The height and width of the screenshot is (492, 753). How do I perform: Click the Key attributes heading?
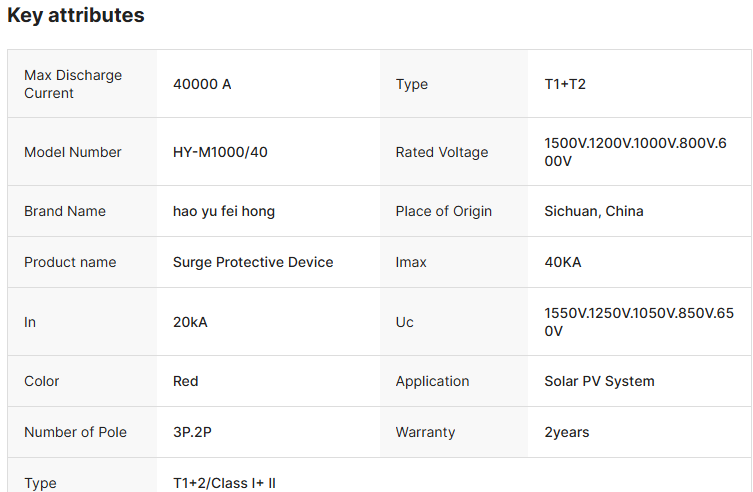point(76,16)
